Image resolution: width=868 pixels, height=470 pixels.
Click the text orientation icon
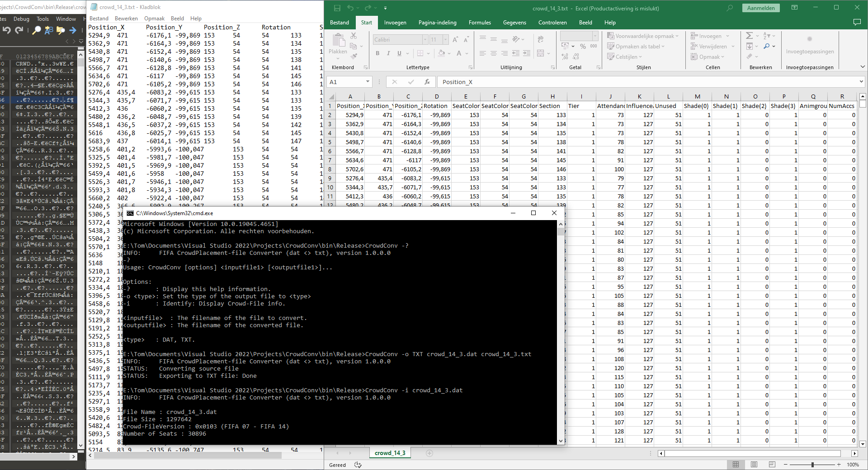click(516, 39)
